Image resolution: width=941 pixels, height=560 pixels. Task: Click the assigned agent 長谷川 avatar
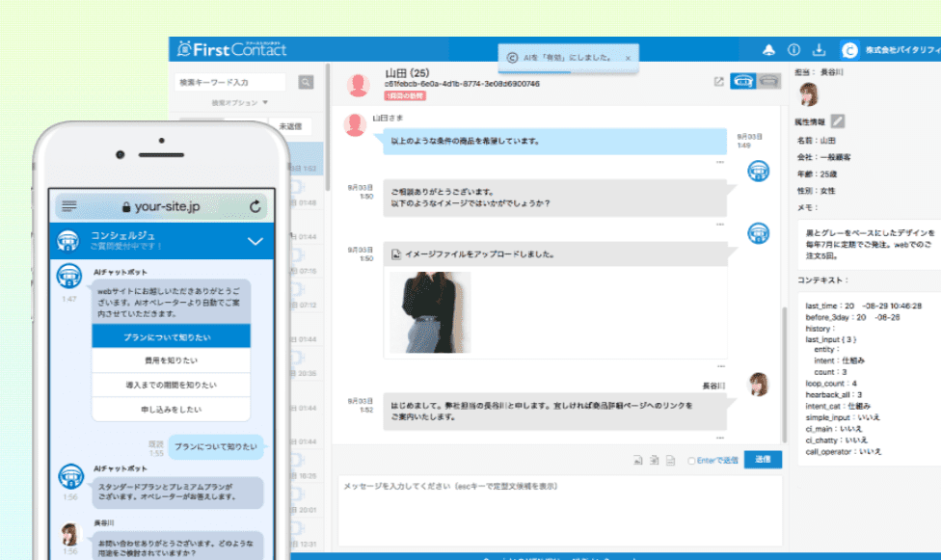(x=808, y=94)
